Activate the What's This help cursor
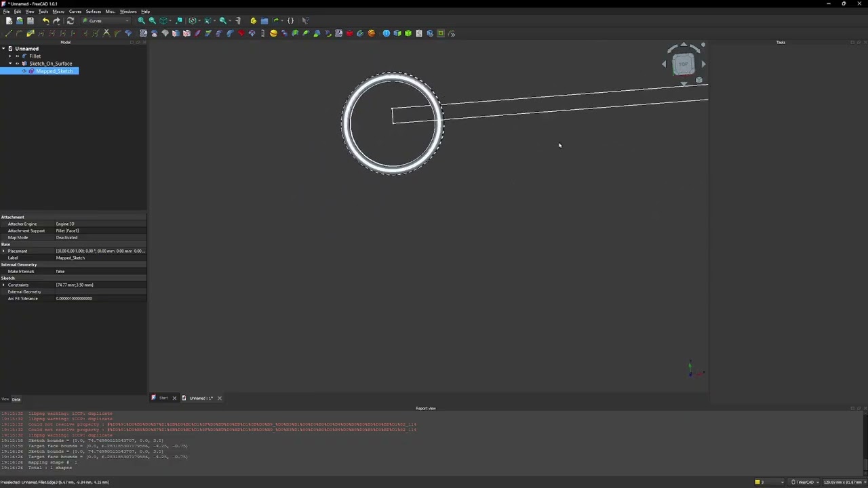The height and width of the screenshot is (488, 868). [305, 21]
